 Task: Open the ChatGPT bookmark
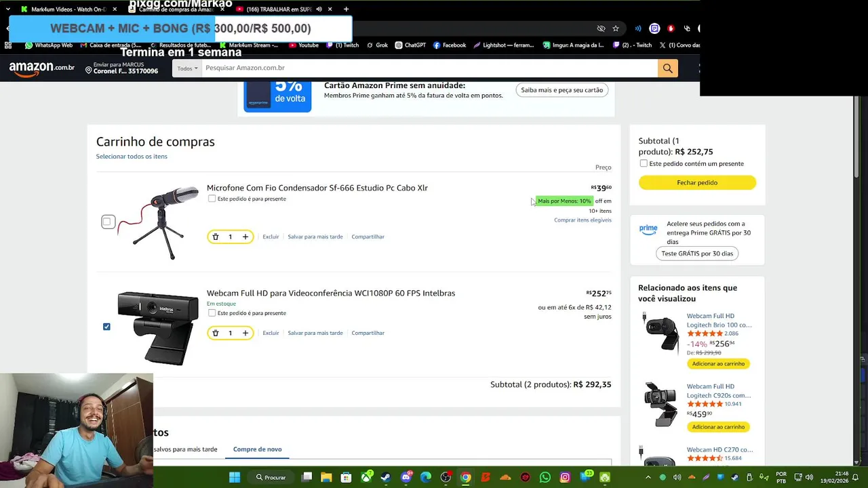coord(410,45)
